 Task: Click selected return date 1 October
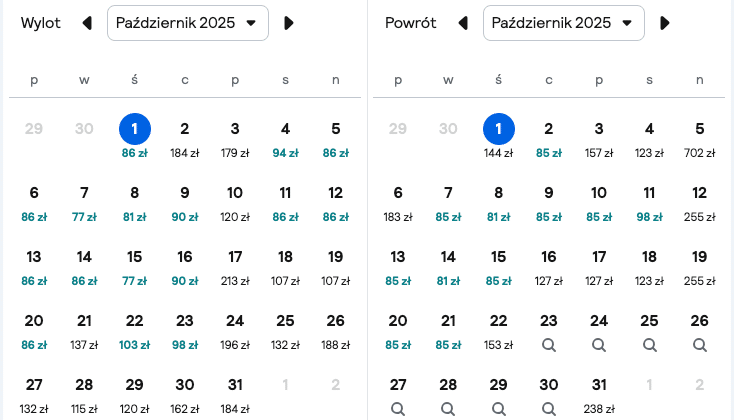[x=499, y=129]
